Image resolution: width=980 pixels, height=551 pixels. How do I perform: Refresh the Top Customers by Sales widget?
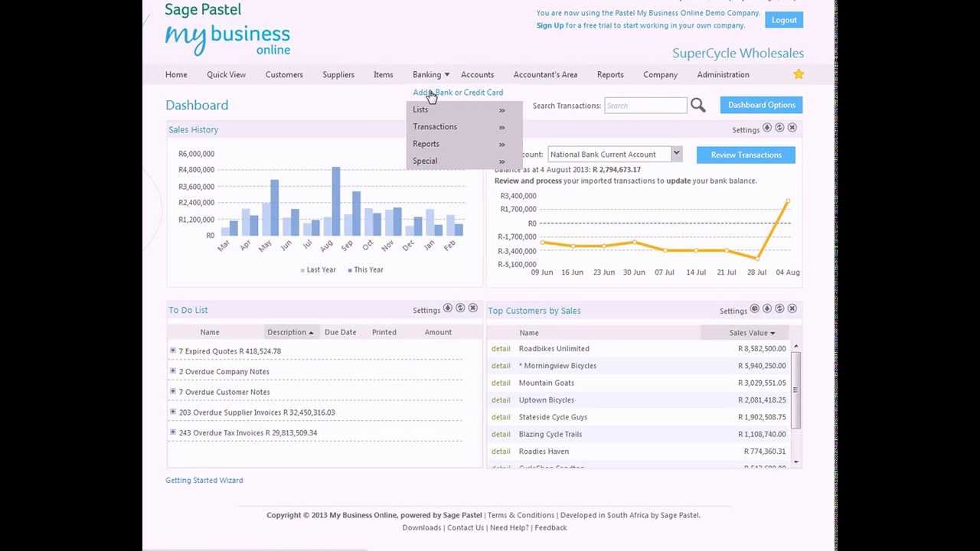point(779,309)
